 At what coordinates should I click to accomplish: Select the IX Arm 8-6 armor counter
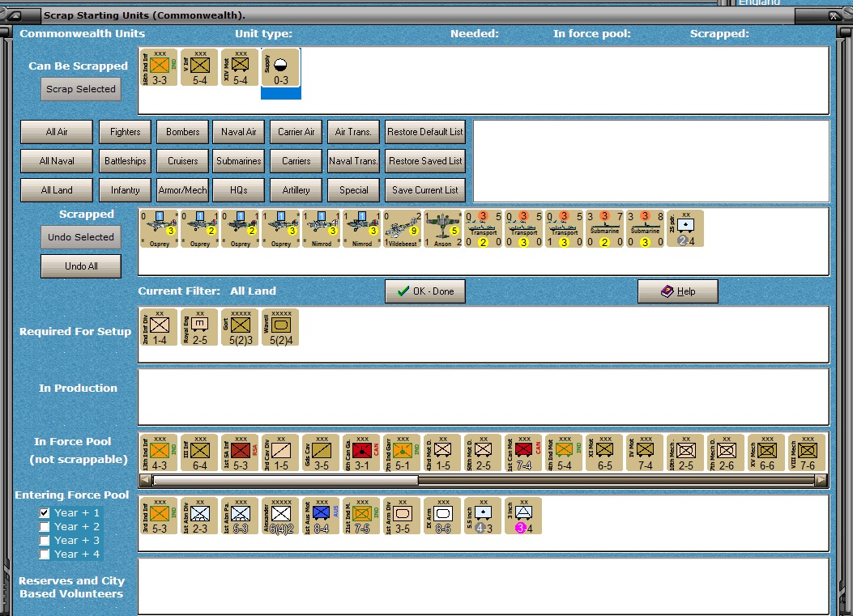(x=443, y=516)
